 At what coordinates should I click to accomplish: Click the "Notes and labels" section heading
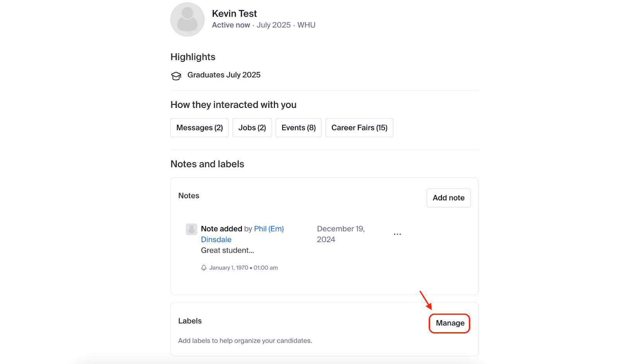pyautogui.click(x=207, y=164)
